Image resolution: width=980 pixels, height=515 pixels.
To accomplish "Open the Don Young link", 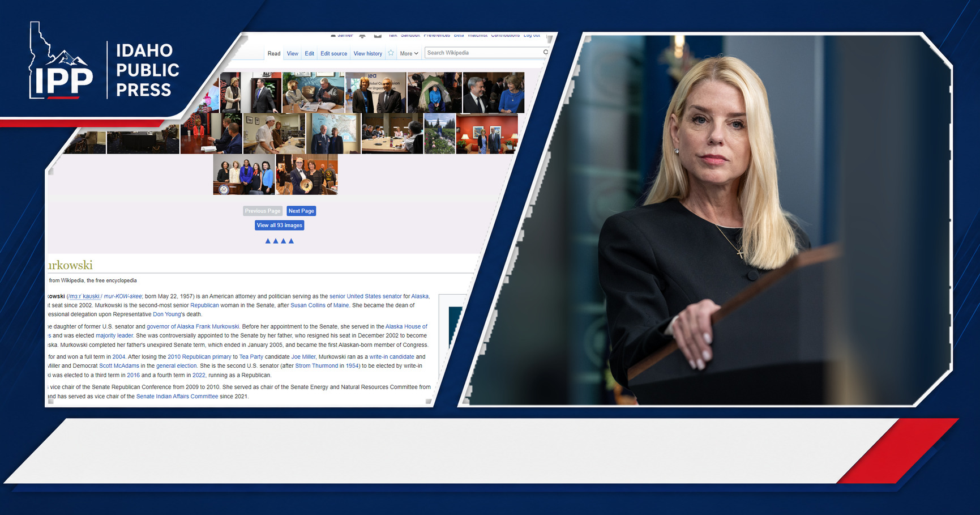I will 167,314.
